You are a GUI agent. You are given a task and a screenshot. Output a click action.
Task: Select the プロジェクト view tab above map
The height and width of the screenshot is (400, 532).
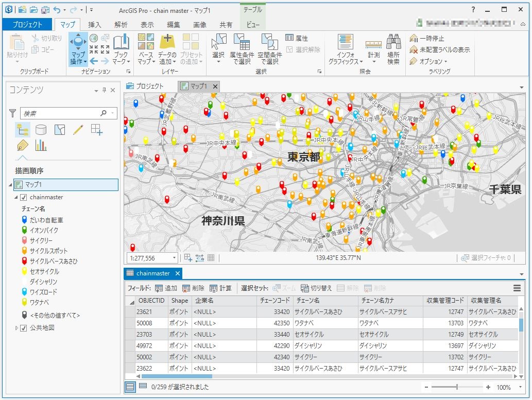145,86
